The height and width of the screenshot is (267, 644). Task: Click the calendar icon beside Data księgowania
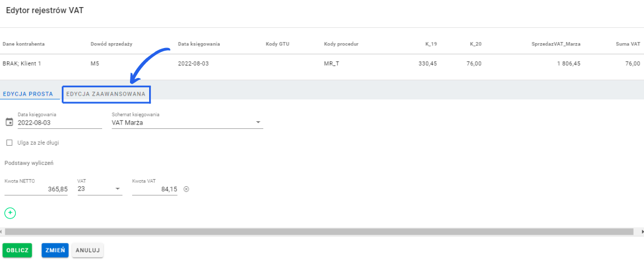(x=9, y=122)
